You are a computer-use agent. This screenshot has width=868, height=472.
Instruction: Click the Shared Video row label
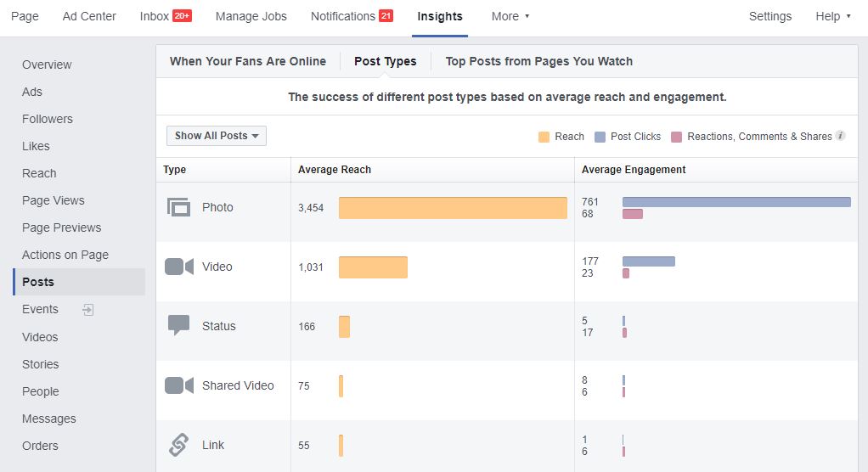tap(238, 385)
